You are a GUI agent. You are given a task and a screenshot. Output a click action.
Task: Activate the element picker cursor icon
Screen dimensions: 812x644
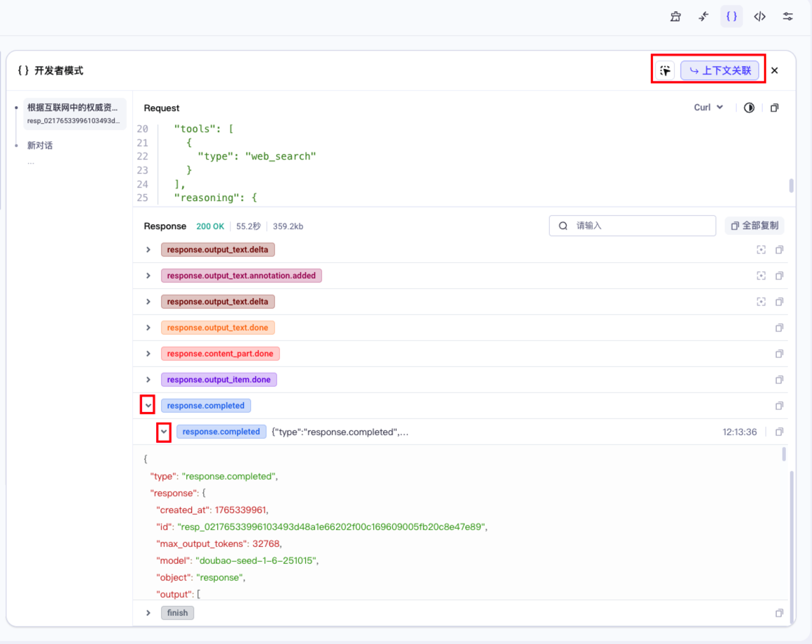pyautogui.click(x=665, y=70)
